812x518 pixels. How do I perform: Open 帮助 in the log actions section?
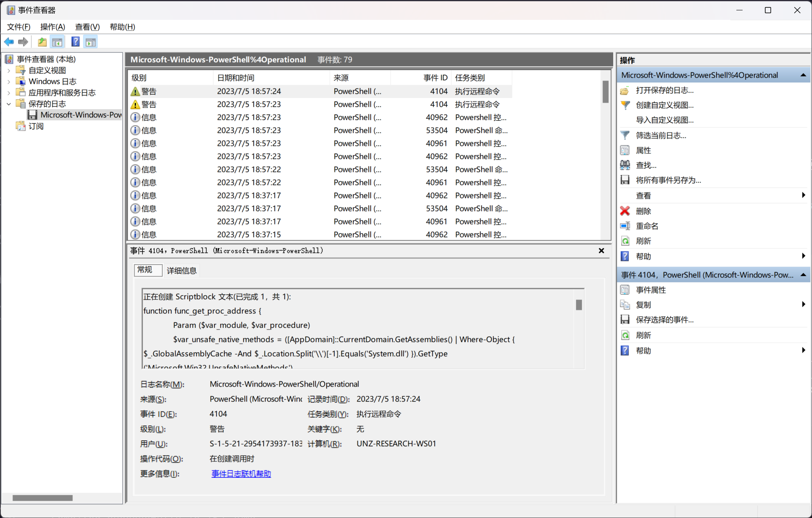(x=643, y=256)
